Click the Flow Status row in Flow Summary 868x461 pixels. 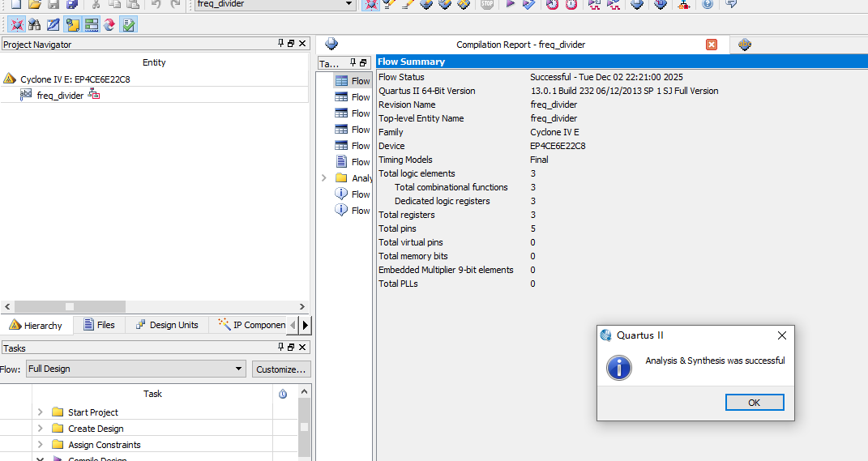[x=620, y=77]
